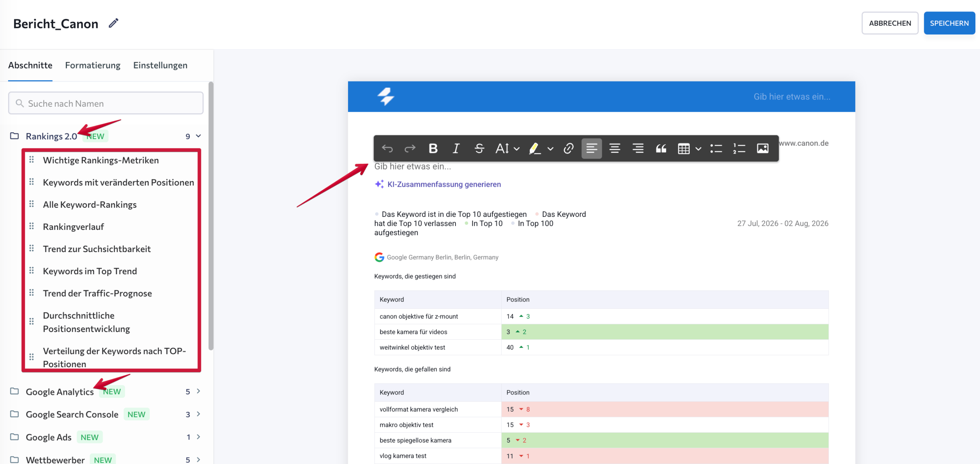Click the section text placeholder below toolbar
The height and width of the screenshot is (464, 980).
[413, 166]
